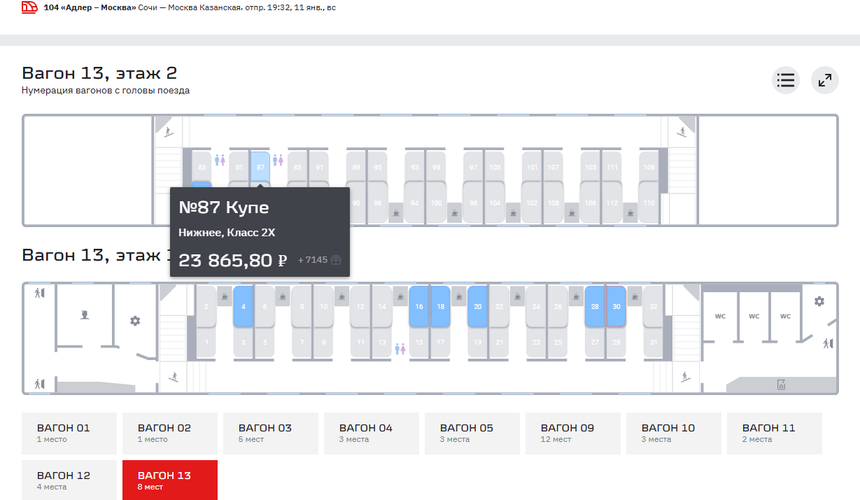Click the red train logo icon

coord(29,7)
